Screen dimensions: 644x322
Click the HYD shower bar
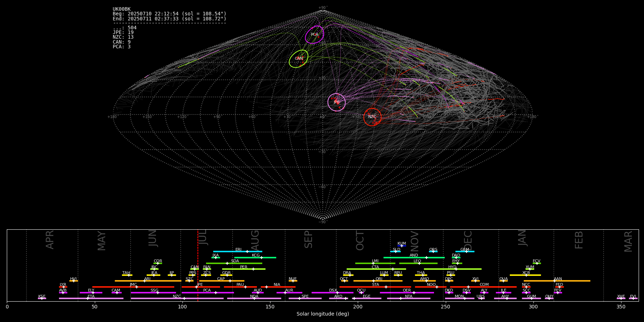pyautogui.click(x=453, y=269)
